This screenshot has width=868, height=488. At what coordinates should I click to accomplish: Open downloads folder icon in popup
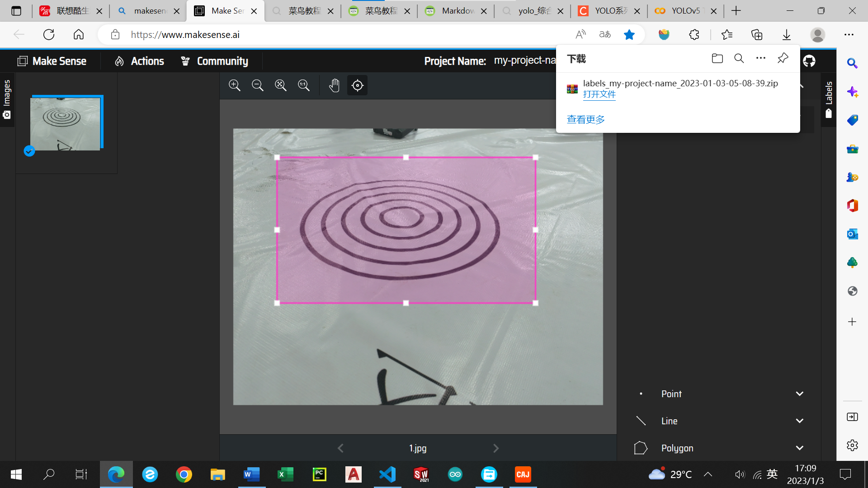click(717, 58)
